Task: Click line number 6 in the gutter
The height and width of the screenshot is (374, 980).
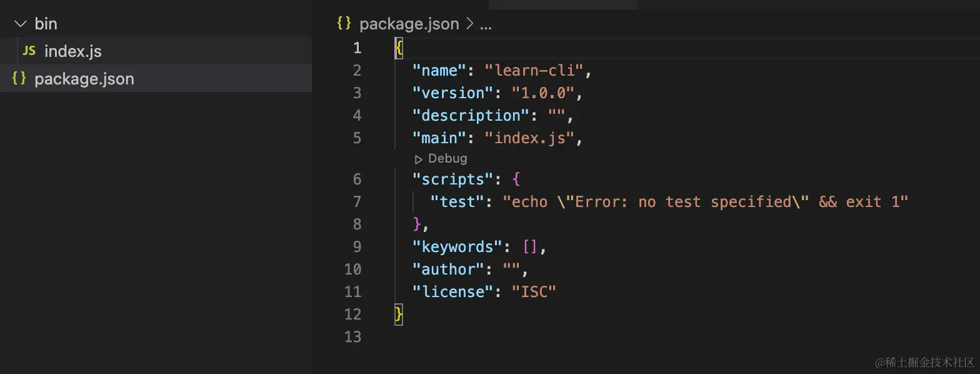Action: (x=357, y=179)
